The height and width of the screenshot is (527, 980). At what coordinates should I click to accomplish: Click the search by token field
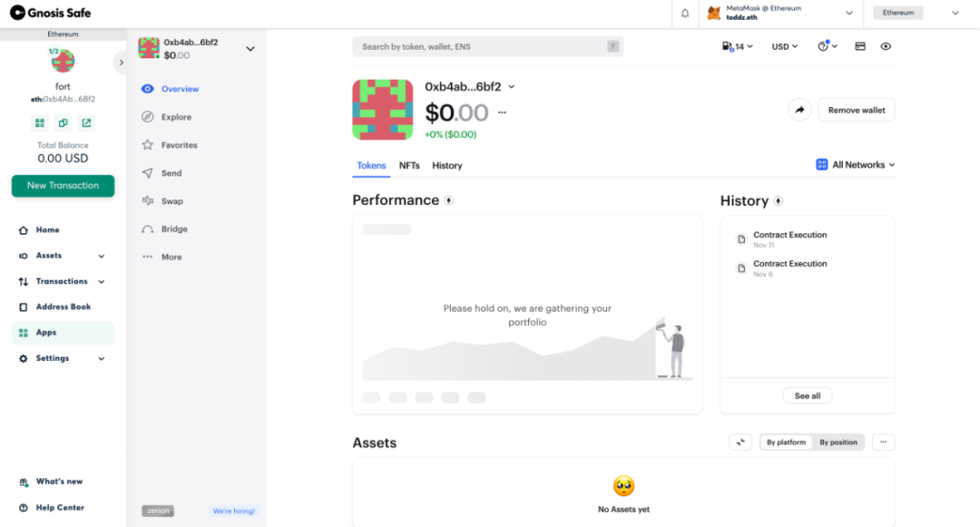click(x=488, y=47)
